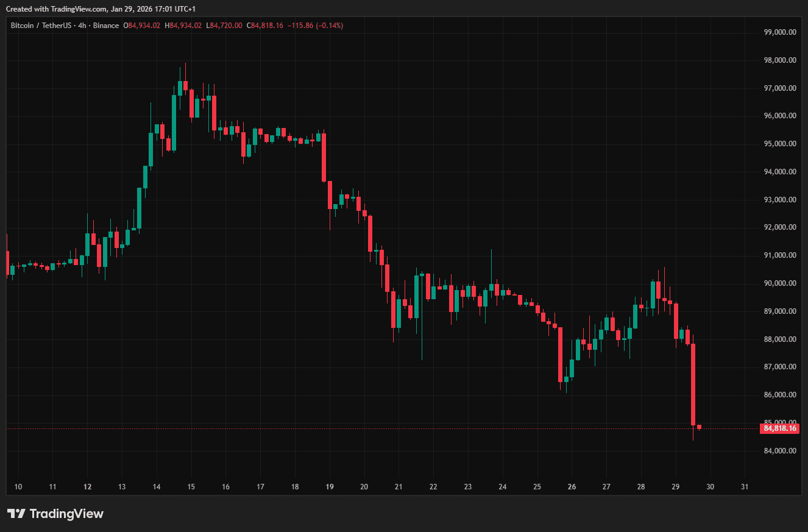
Task: Click the close value C84,818.16 in the header
Action: click(264, 26)
